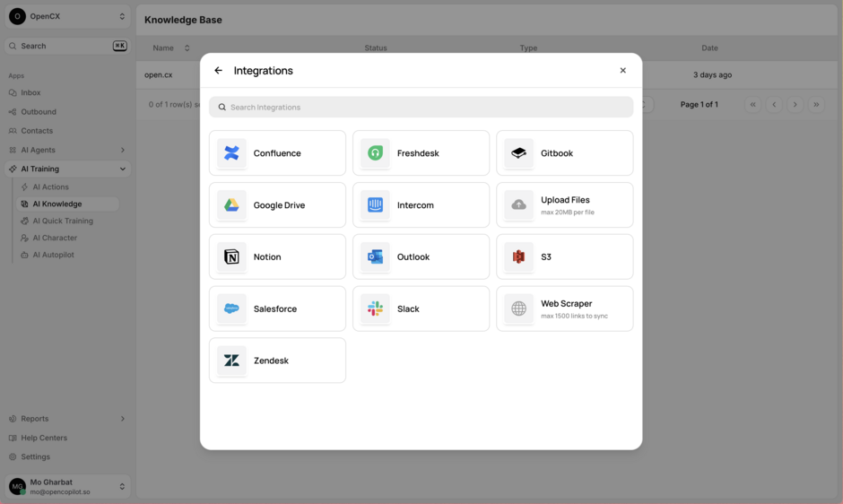The image size is (843, 504).
Task: Click the Slack logo icon
Action: click(x=375, y=308)
